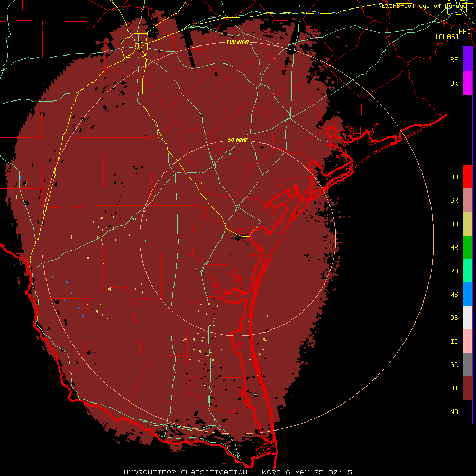Image resolution: width=476 pixels, height=476 pixels.
Task: Click the DS legend label
Action: pyautogui.click(x=454, y=318)
